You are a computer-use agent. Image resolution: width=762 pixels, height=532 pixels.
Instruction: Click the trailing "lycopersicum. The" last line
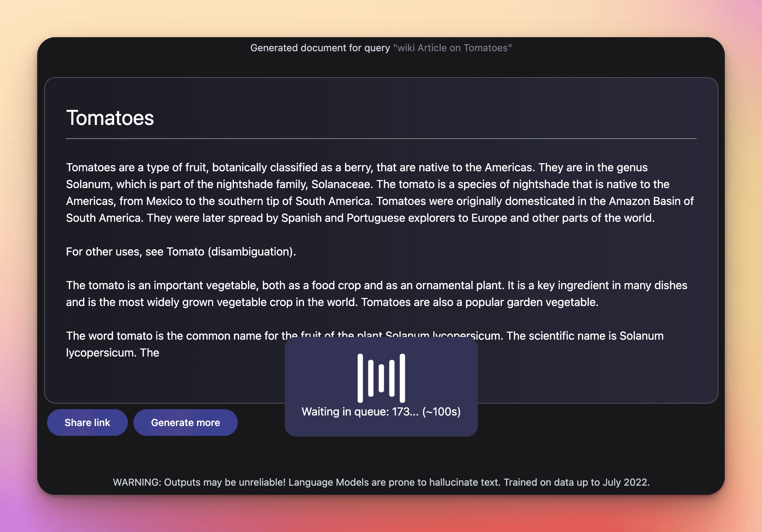pos(113,353)
